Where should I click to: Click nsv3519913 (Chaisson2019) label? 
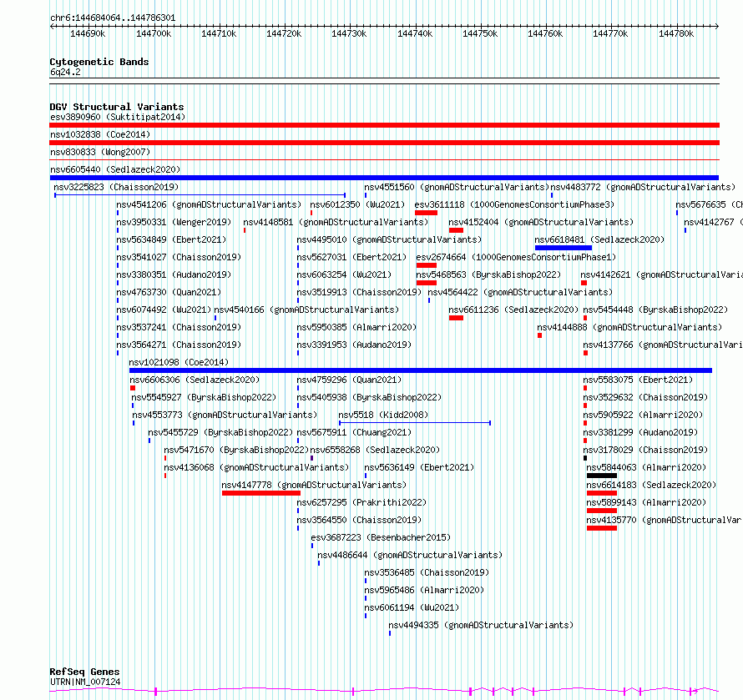pos(359,292)
